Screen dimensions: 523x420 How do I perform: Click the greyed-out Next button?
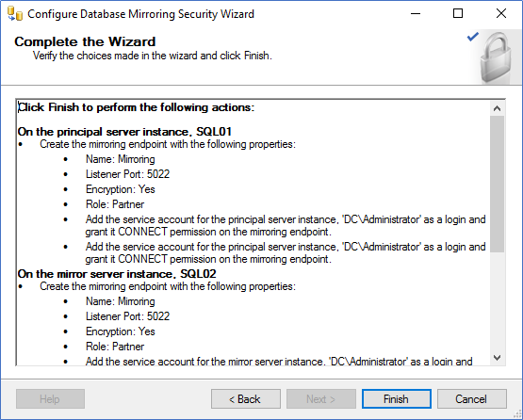321,398
